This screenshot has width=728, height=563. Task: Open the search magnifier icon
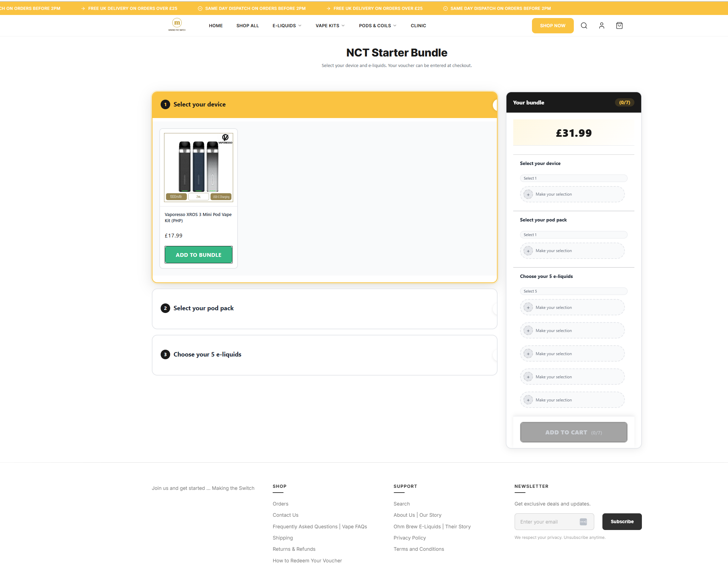click(x=584, y=26)
